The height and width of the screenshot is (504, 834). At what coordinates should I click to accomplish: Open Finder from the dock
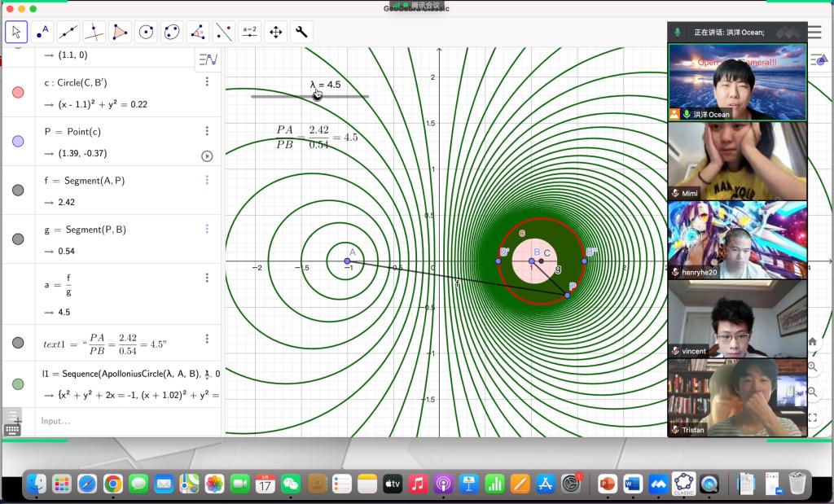click(x=37, y=484)
